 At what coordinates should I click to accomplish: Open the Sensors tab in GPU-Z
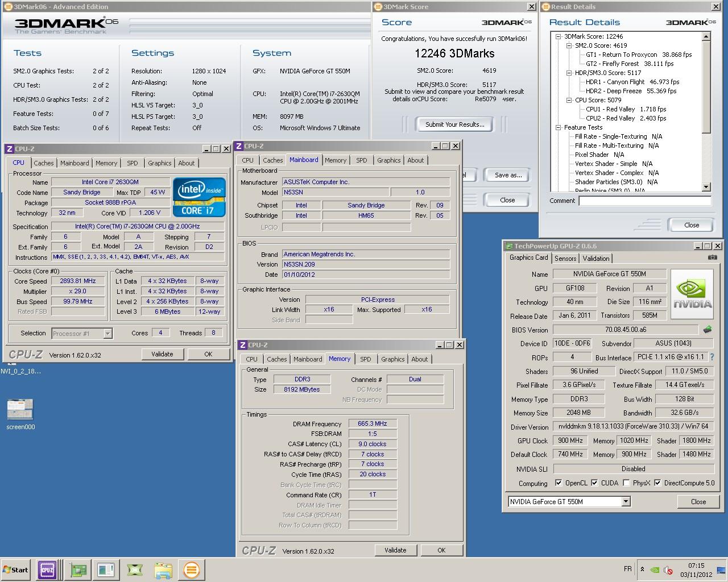pos(565,258)
